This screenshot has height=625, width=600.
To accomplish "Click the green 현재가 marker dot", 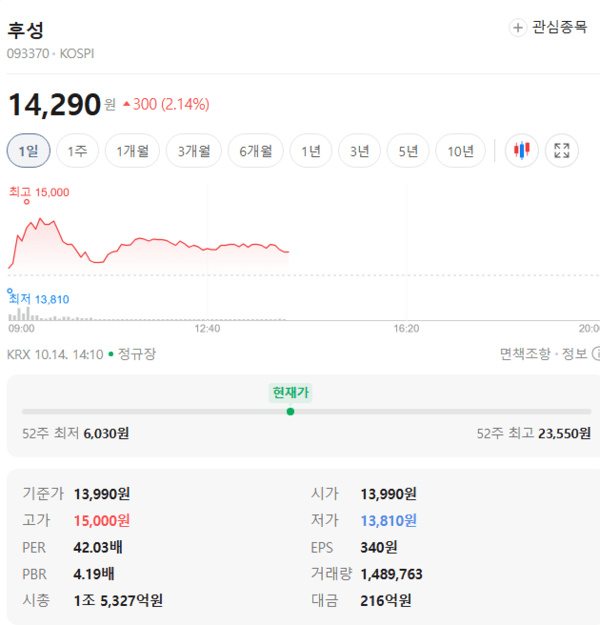I will (x=291, y=411).
